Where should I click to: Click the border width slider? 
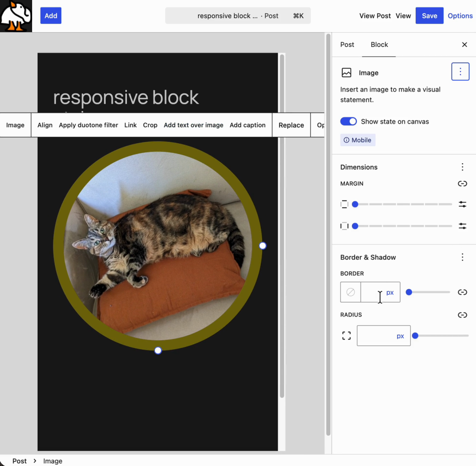coord(428,292)
